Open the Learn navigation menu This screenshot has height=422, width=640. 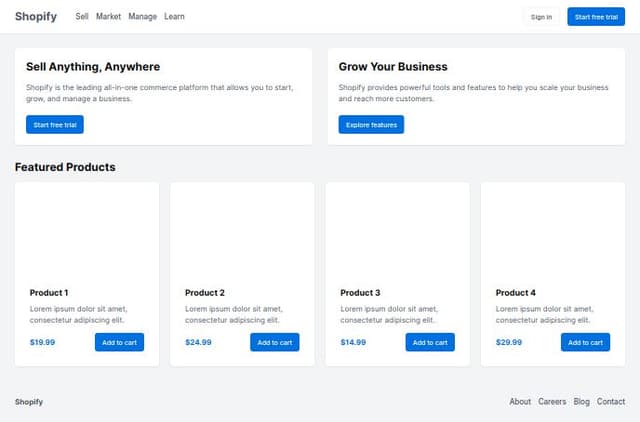pos(174,16)
